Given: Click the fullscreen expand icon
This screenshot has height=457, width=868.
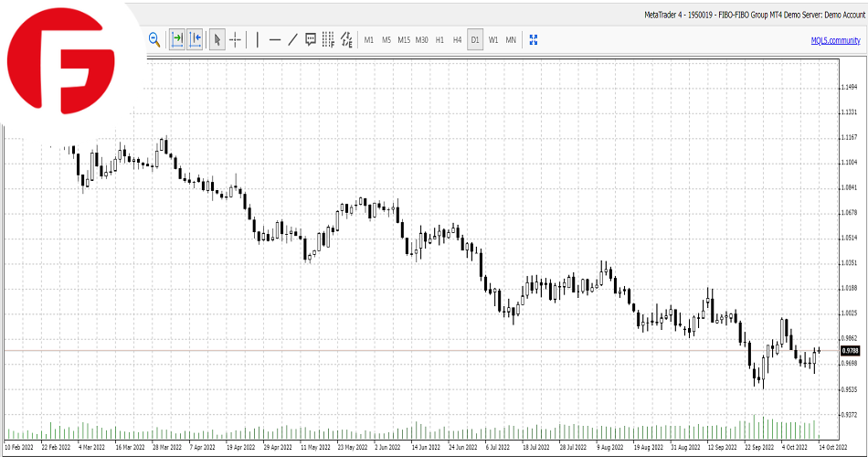Looking at the screenshot, I should (x=534, y=39).
